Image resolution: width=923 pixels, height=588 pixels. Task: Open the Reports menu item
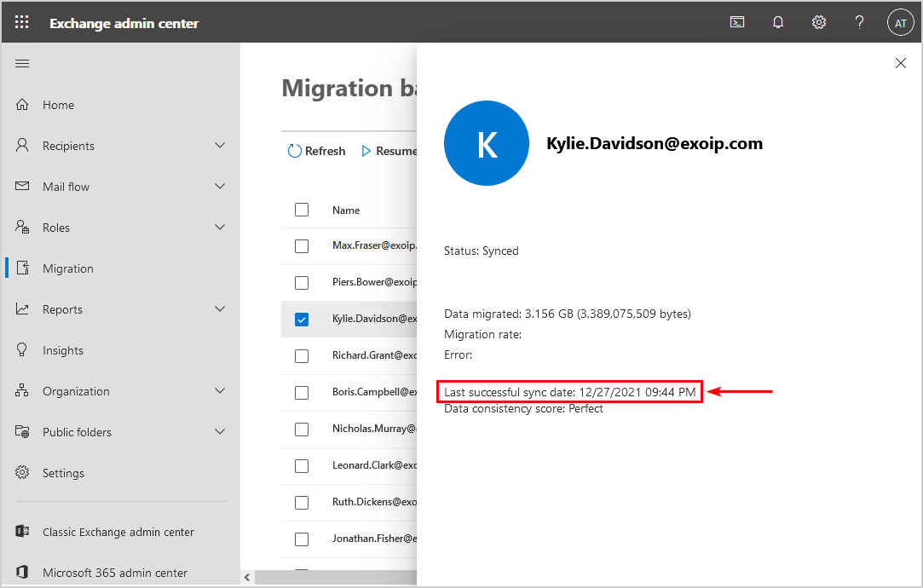coord(62,308)
